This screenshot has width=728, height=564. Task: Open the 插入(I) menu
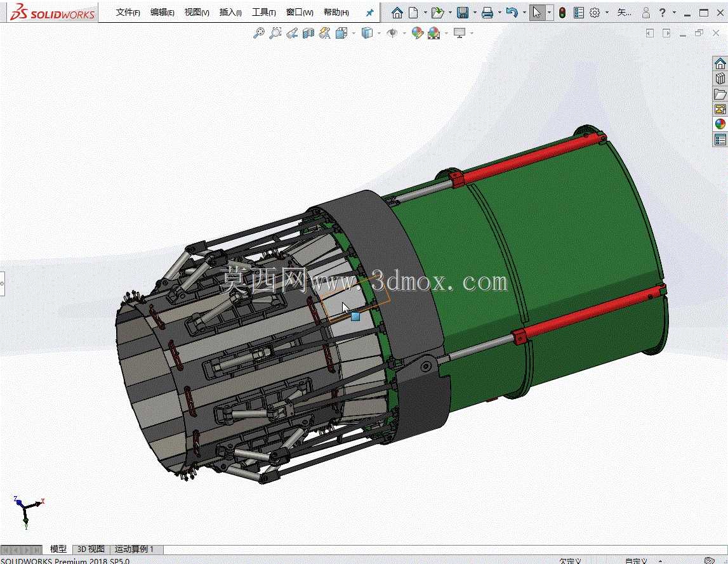(230, 13)
